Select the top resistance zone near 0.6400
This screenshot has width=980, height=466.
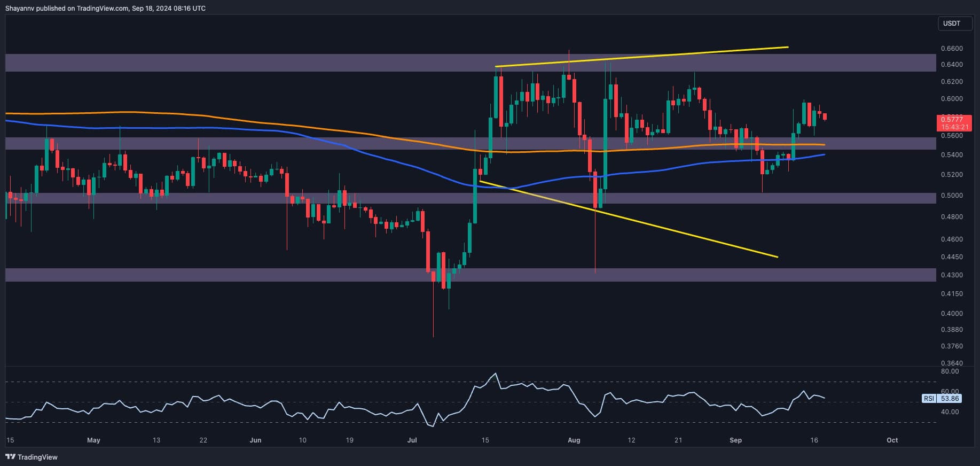pyautogui.click(x=471, y=63)
